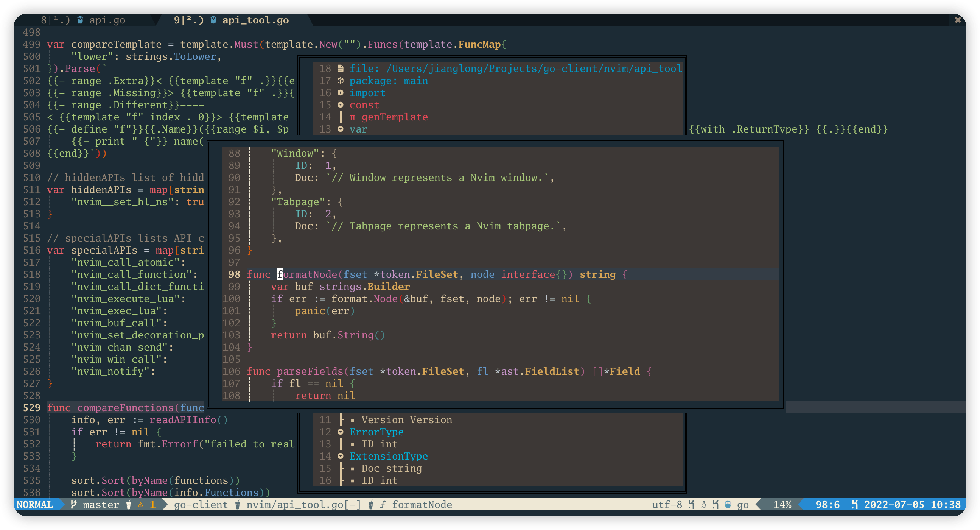Screen dimensions: 980x530
Task: Click panic(err) on preview line 101
Action: click(x=325, y=311)
